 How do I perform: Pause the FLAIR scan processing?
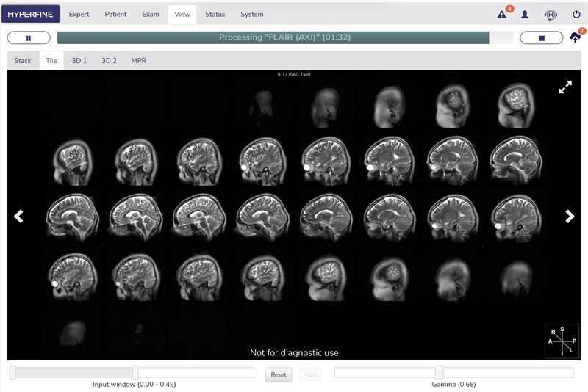coord(29,38)
